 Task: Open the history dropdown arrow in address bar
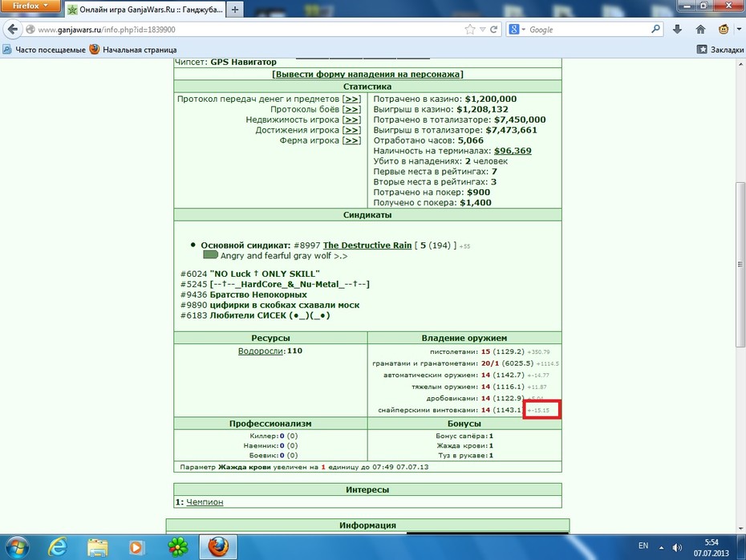(482, 30)
